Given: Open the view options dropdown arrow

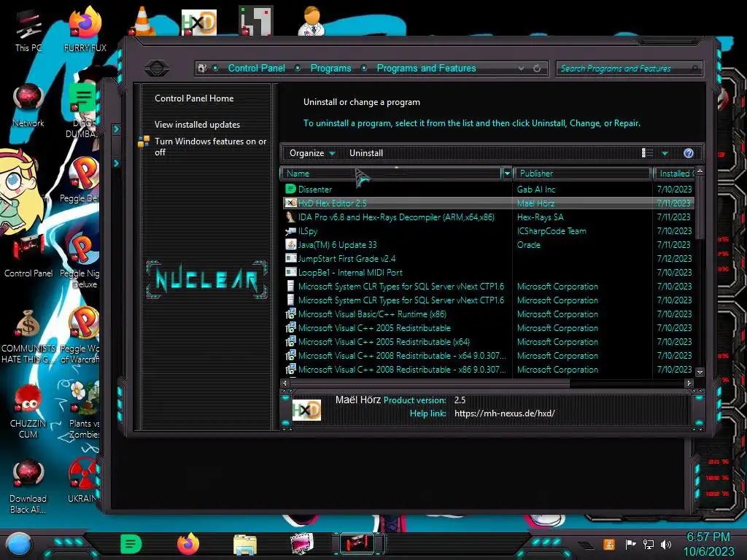Looking at the screenshot, I should [665, 153].
